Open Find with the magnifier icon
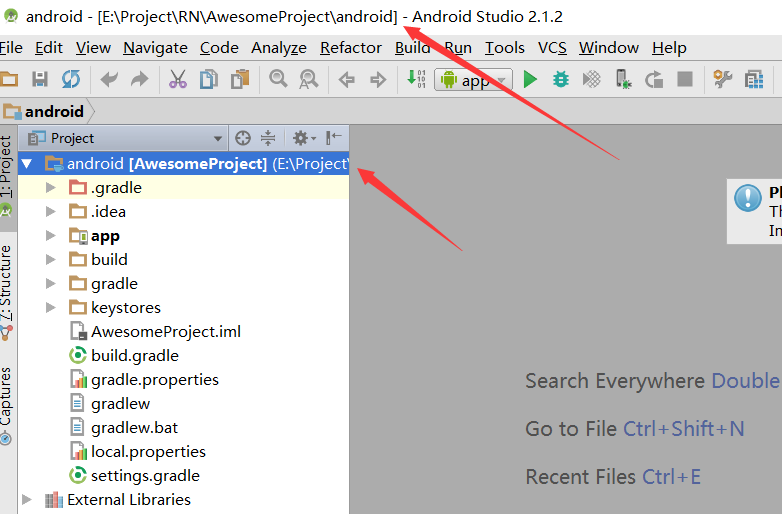 (278, 79)
